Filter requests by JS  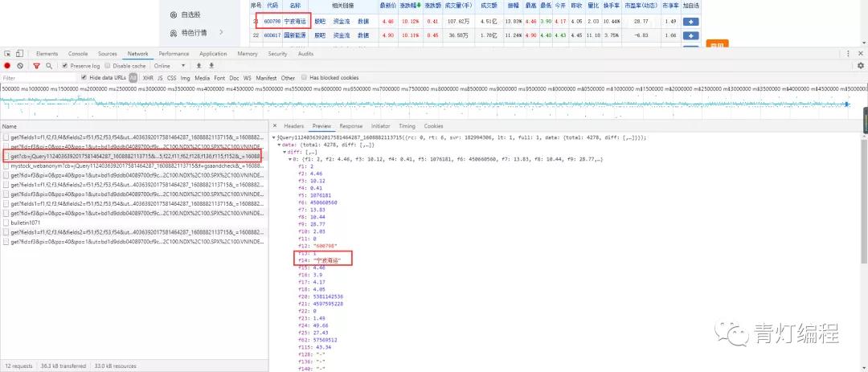click(x=160, y=78)
